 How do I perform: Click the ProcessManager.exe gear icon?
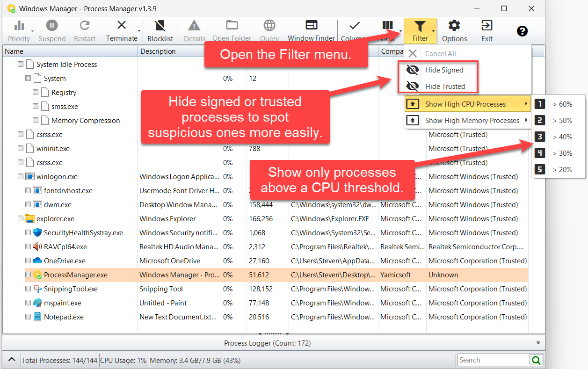[37, 275]
